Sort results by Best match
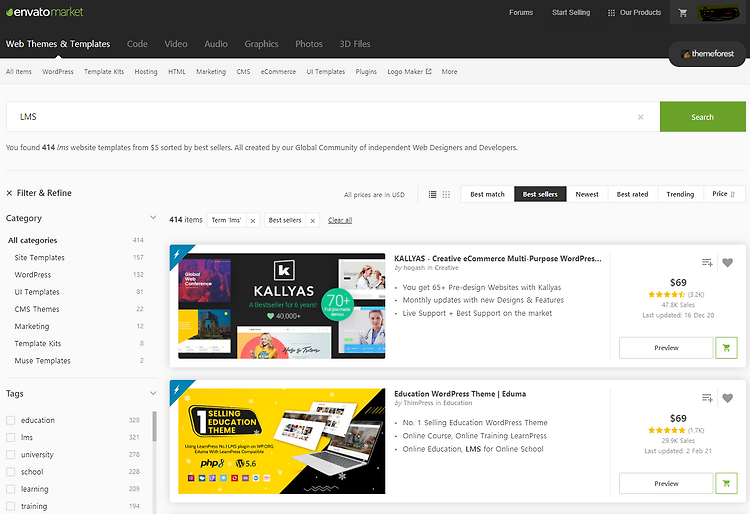This screenshot has width=750, height=514. coord(487,194)
